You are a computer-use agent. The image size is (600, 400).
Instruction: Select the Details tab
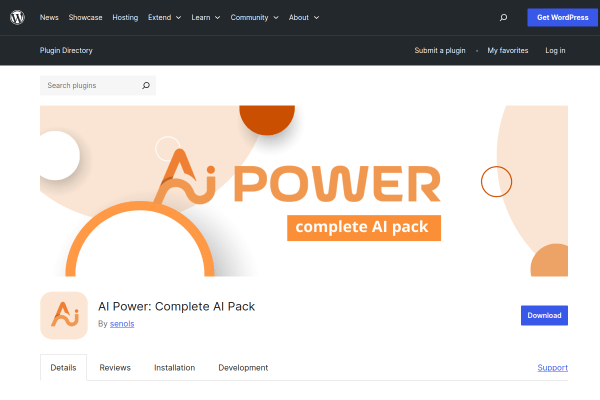(x=64, y=367)
